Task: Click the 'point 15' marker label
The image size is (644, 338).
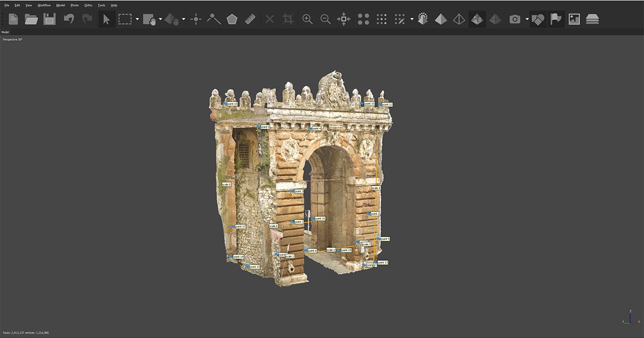Action: (x=232, y=104)
